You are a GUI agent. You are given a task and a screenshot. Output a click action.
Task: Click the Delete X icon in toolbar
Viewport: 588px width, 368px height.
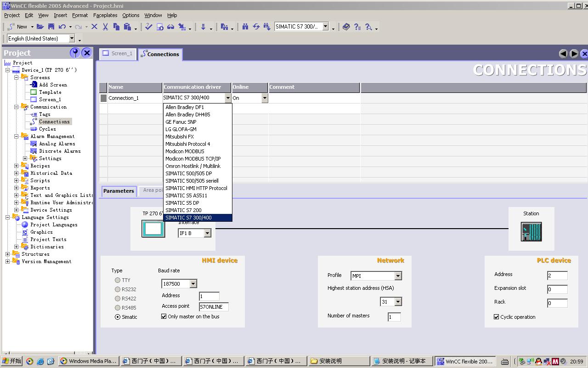[x=94, y=27]
